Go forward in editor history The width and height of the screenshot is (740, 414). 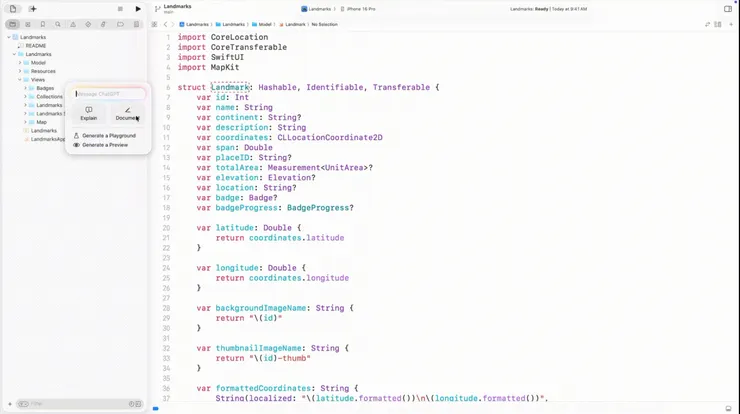click(173, 24)
